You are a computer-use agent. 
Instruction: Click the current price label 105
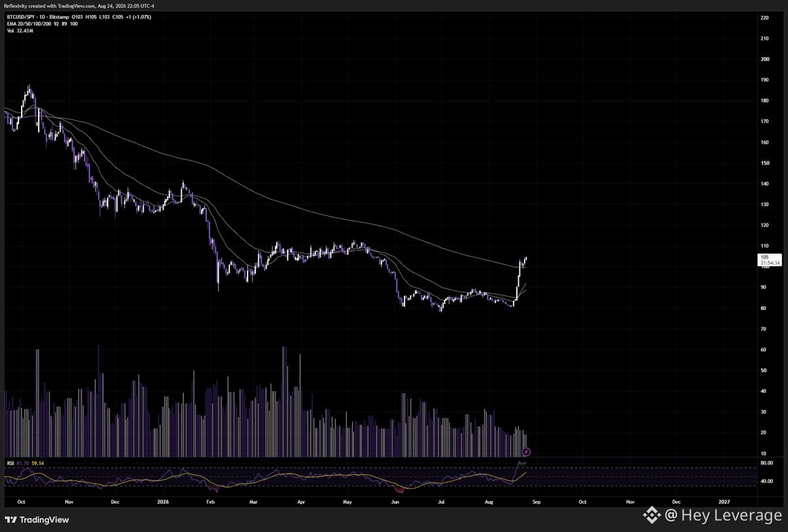click(x=770, y=259)
